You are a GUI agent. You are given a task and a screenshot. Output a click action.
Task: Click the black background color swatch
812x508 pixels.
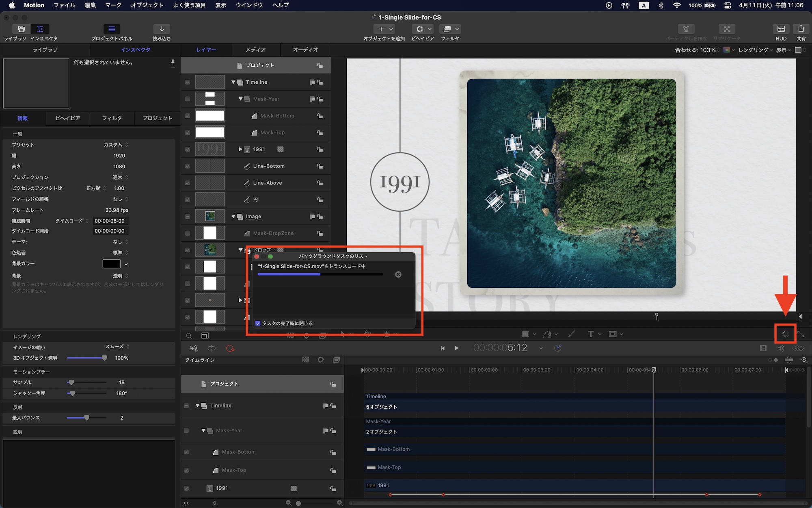[x=111, y=264]
